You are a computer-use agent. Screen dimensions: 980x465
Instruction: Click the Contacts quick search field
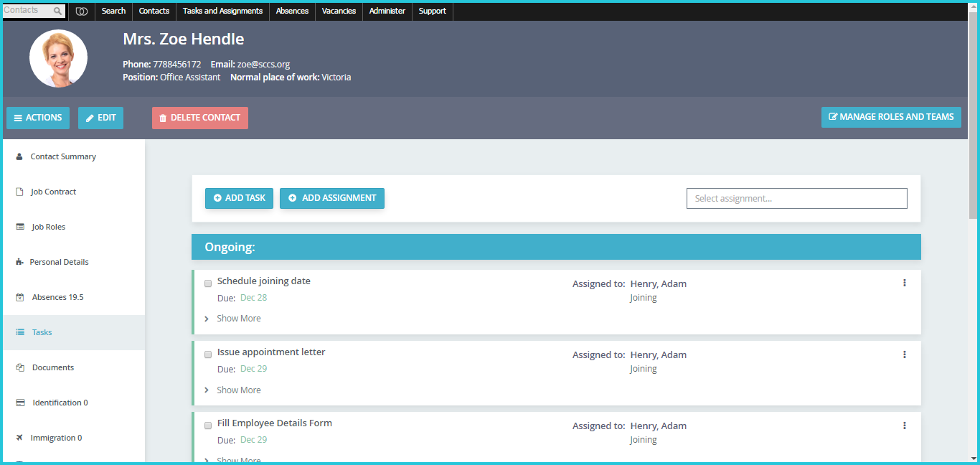point(34,11)
